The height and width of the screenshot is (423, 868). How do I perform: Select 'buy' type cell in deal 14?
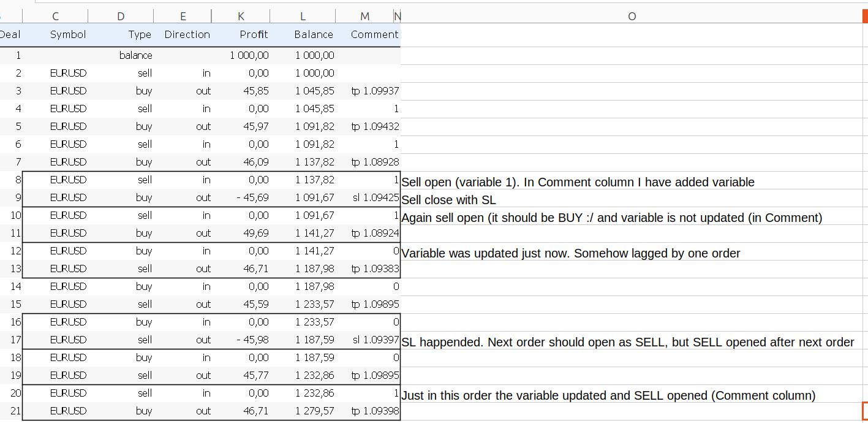[144, 286]
